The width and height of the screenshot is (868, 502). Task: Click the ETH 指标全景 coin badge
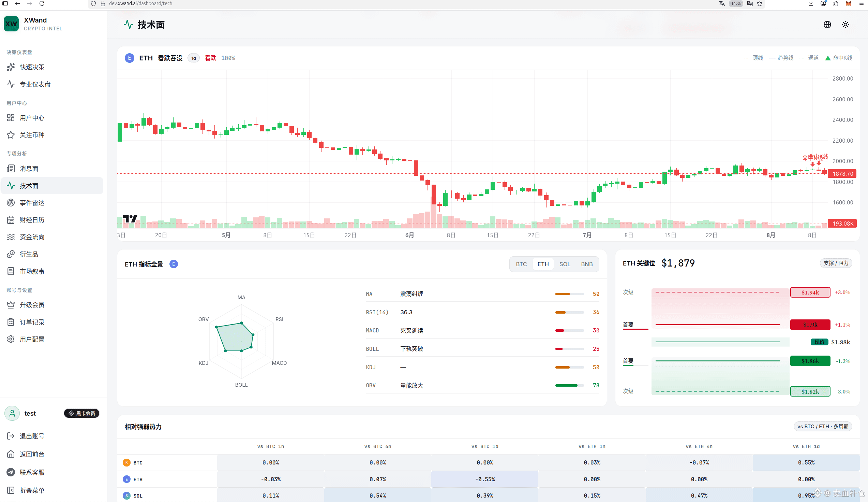click(x=174, y=264)
